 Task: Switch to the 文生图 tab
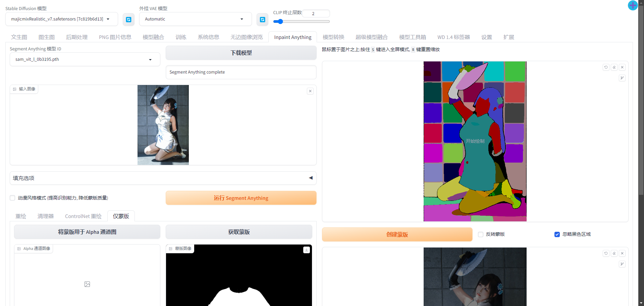[x=19, y=37]
